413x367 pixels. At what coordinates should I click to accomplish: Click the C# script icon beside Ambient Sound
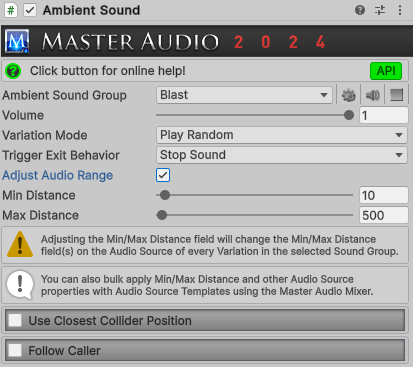point(11,10)
